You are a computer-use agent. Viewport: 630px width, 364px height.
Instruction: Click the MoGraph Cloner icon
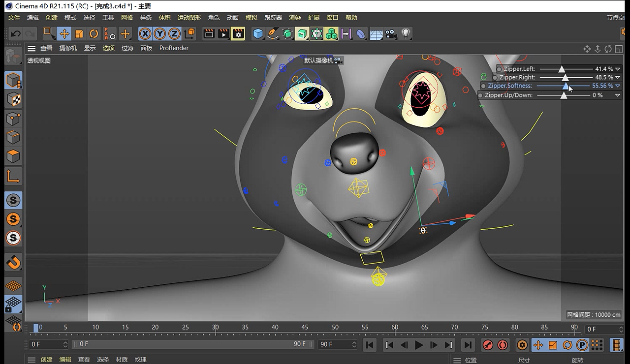(x=331, y=33)
